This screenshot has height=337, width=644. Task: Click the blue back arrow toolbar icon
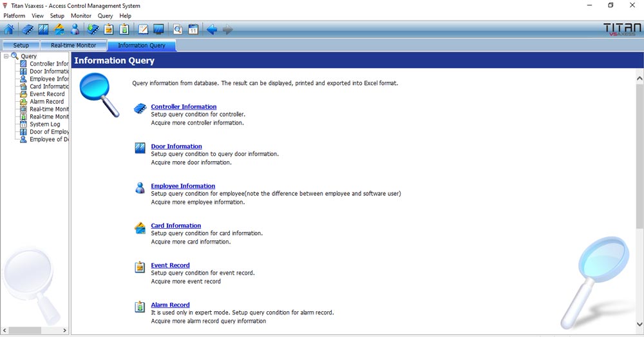212,29
